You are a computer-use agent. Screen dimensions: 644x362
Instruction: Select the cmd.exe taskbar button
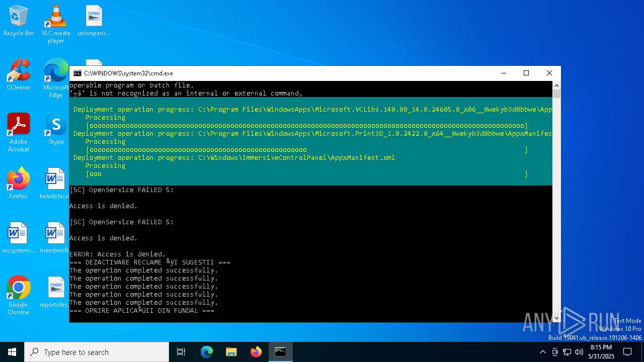(x=281, y=352)
